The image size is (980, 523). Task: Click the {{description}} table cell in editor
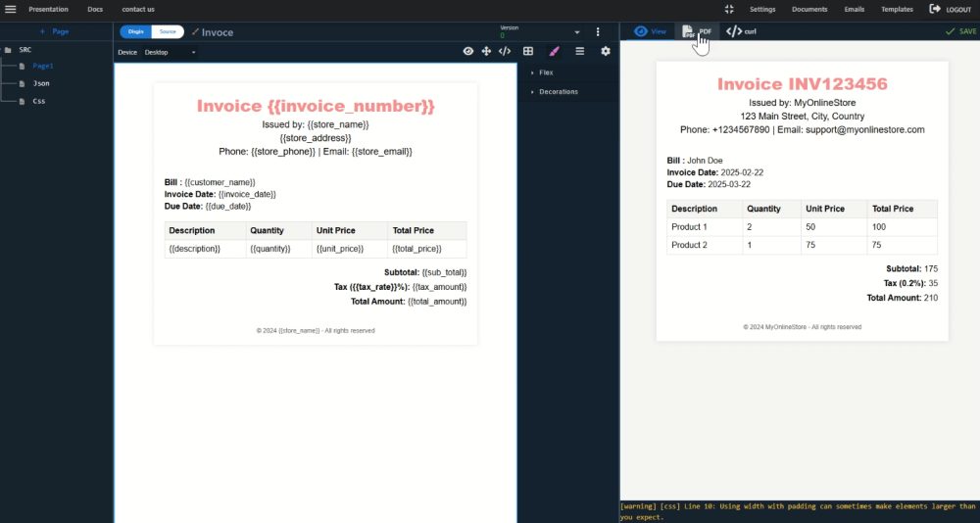tap(205, 249)
